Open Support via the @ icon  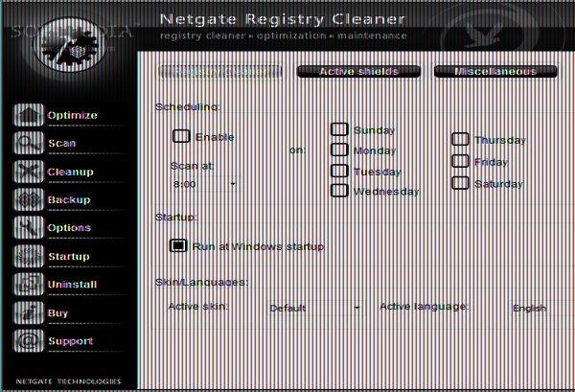[x=29, y=340]
